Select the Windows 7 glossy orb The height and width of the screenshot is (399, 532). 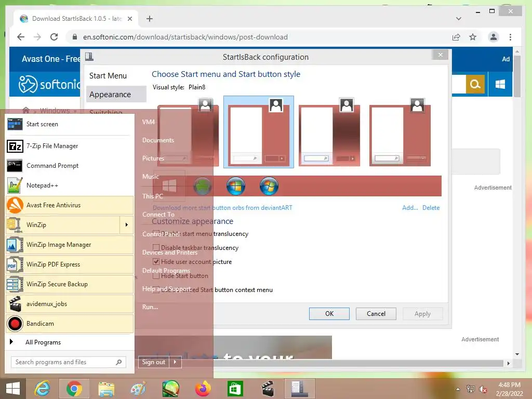[236, 186]
